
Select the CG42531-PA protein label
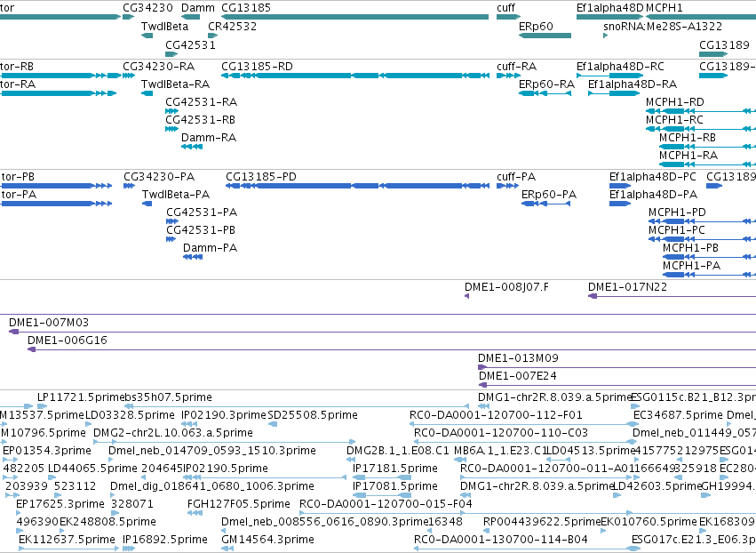click(202, 212)
